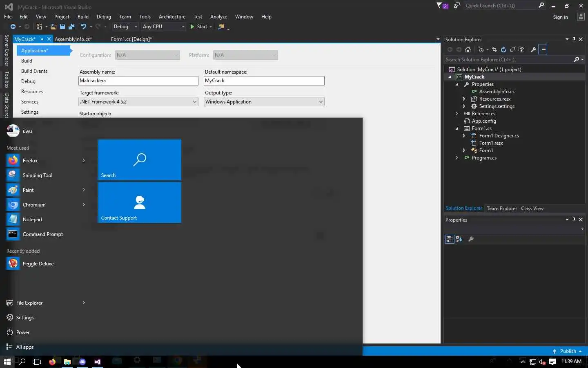Open All apps in the Start menu

tap(25, 347)
